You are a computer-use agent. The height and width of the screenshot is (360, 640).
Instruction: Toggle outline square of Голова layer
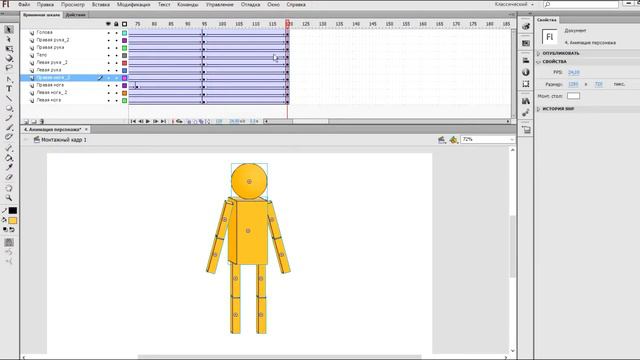point(124,33)
